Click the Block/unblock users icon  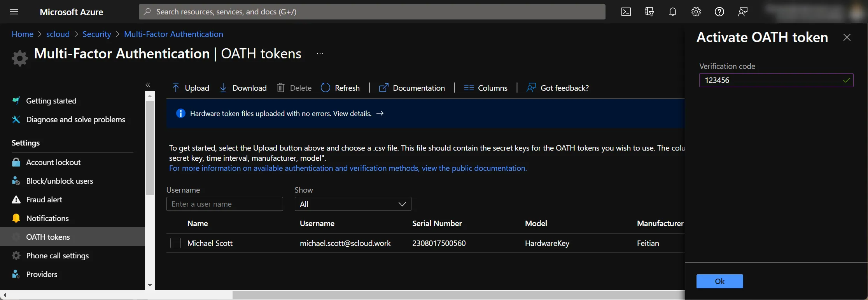click(x=16, y=181)
